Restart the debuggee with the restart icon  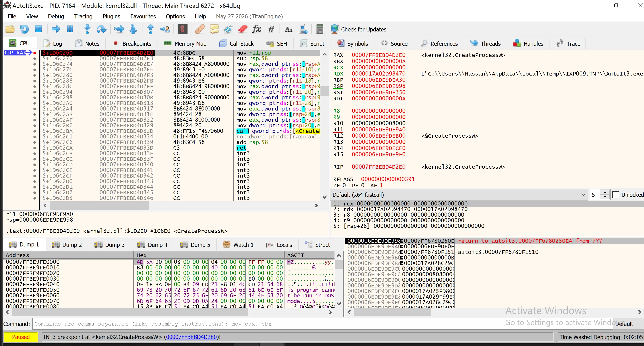tap(24, 29)
